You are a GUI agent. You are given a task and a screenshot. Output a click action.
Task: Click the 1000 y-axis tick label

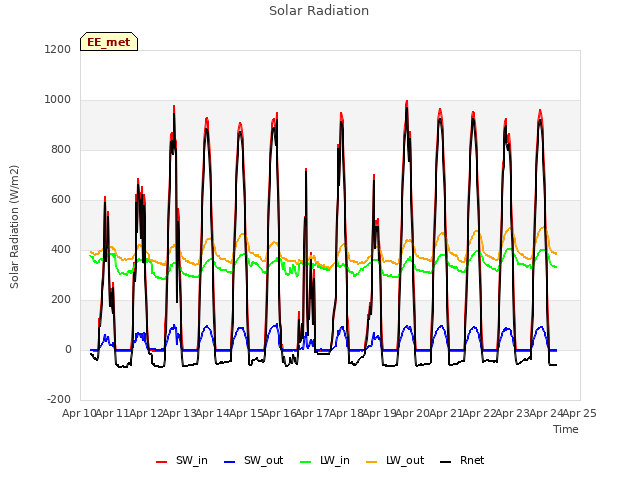point(58,100)
